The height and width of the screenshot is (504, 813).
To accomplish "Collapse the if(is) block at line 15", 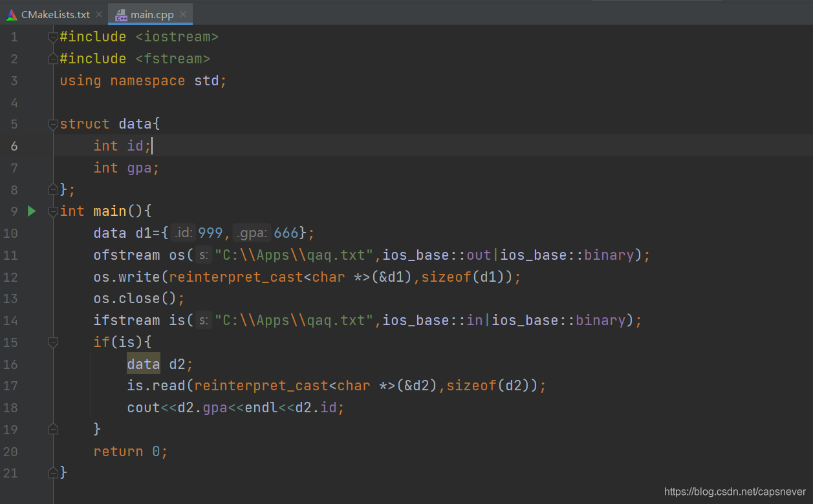I will click(54, 342).
